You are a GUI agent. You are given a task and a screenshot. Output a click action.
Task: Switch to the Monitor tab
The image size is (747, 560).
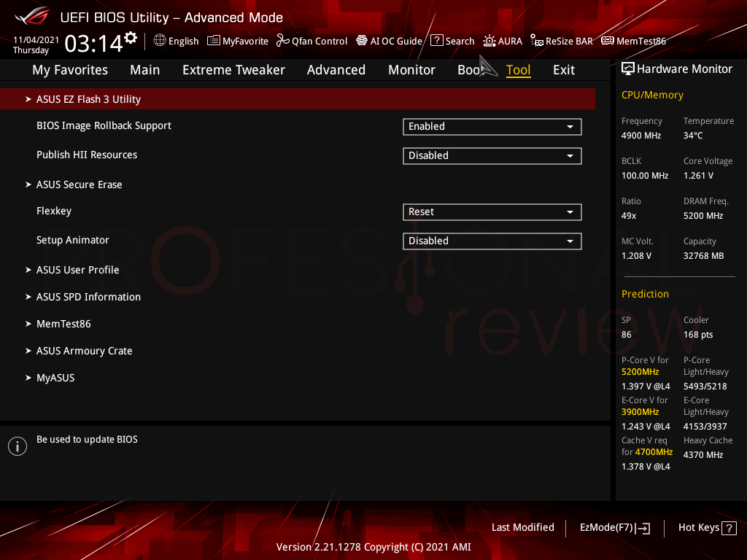(411, 70)
